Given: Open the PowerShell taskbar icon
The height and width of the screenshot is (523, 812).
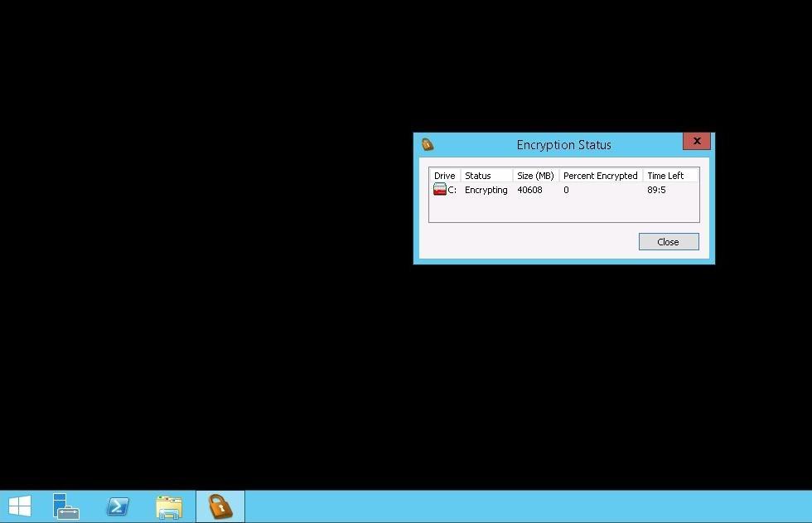Looking at the screenshot, I should (118, 506).
